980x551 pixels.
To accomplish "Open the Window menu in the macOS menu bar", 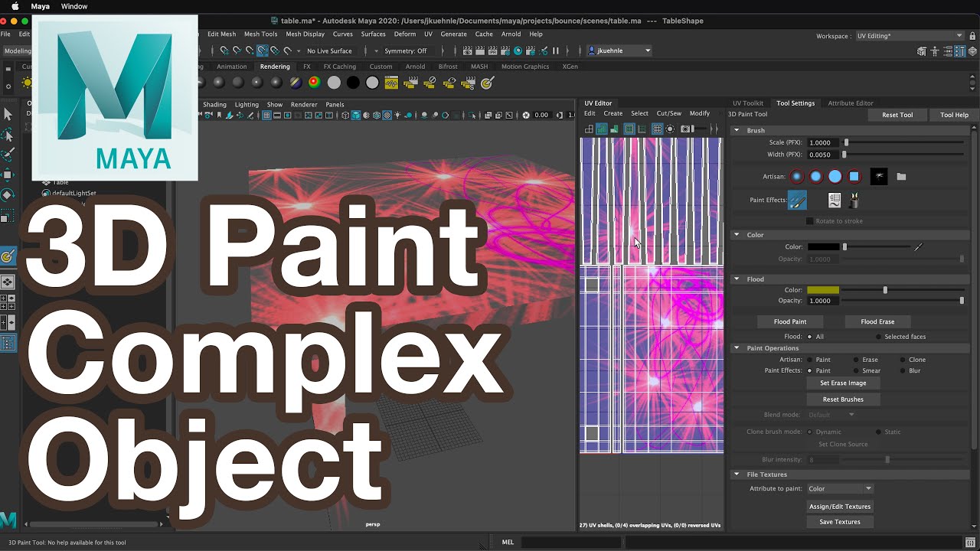I will pyautogui.click(x=73, y=6).
